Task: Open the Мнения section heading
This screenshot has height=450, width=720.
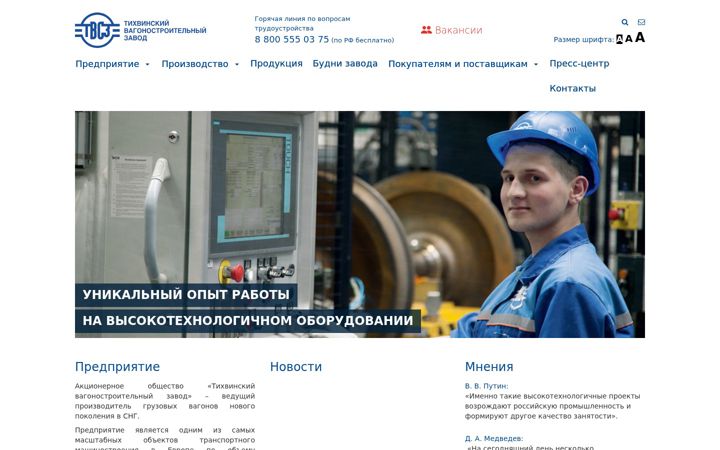Action: (x=489, y=366)
